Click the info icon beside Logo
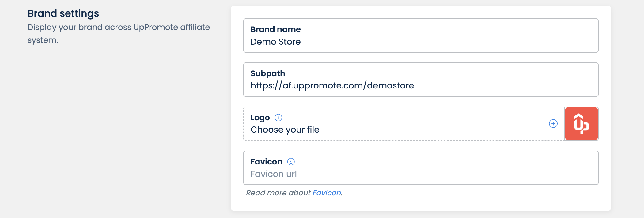The height and width of the screenshot is (218, 644). 278,118
